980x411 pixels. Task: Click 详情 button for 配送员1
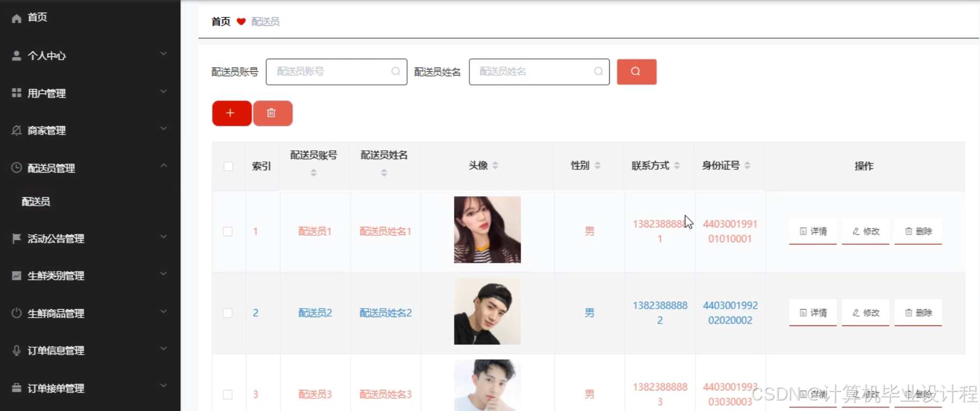pyautogui.click(x=813, y=232)
